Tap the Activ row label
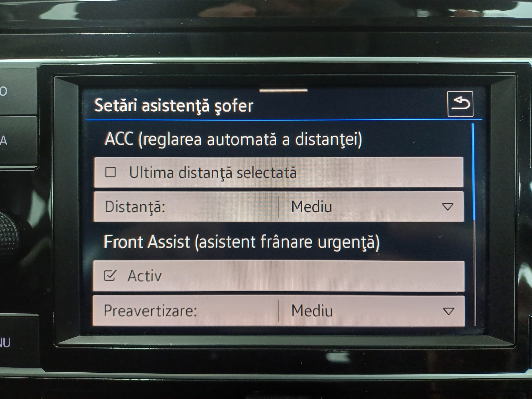This screenshot has height=399, width=532. [145, 276]
